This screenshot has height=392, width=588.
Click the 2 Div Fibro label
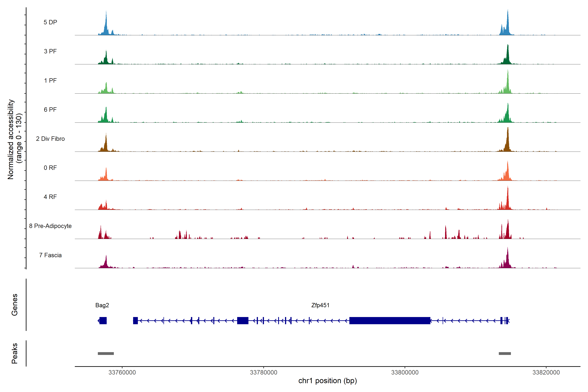50,139
